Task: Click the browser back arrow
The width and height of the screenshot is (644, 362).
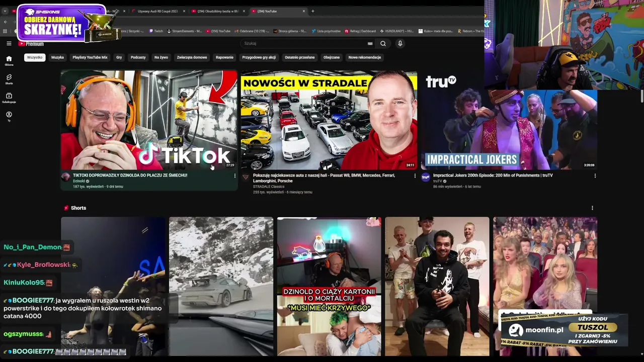Action: click(x=5, y=22)
